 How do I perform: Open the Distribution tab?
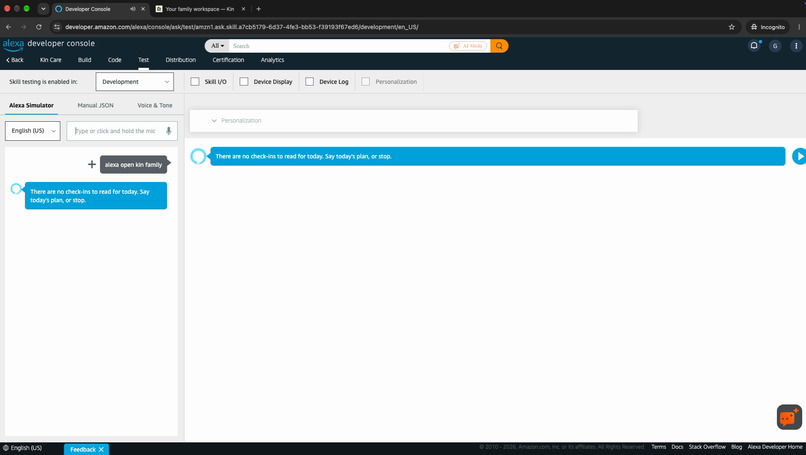tap(180, 60)
